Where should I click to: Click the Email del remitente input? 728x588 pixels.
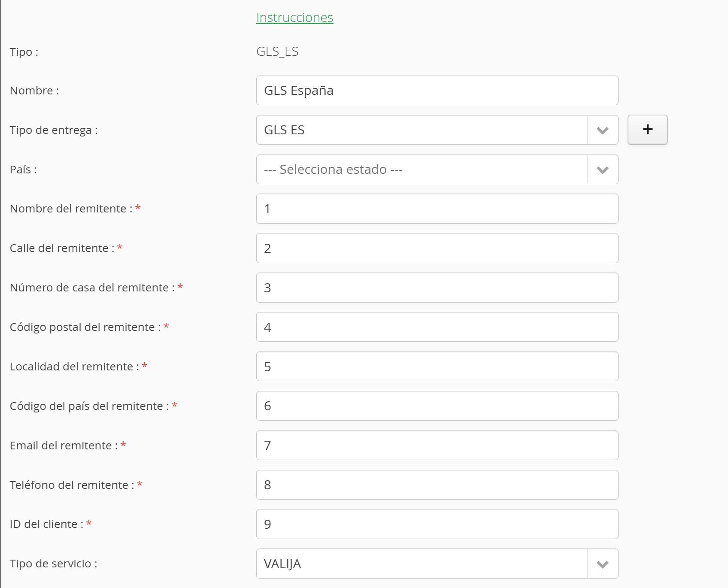click(x=437, y=446)
